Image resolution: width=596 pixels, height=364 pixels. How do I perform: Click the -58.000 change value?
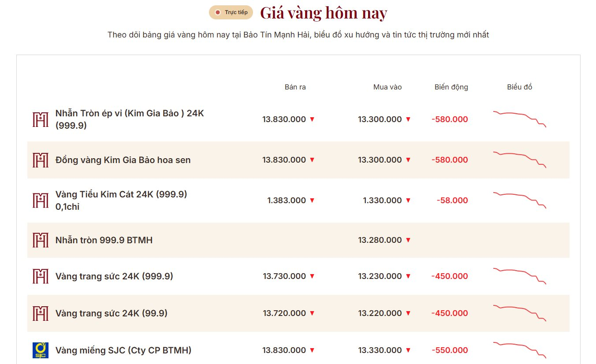[452, 201]
